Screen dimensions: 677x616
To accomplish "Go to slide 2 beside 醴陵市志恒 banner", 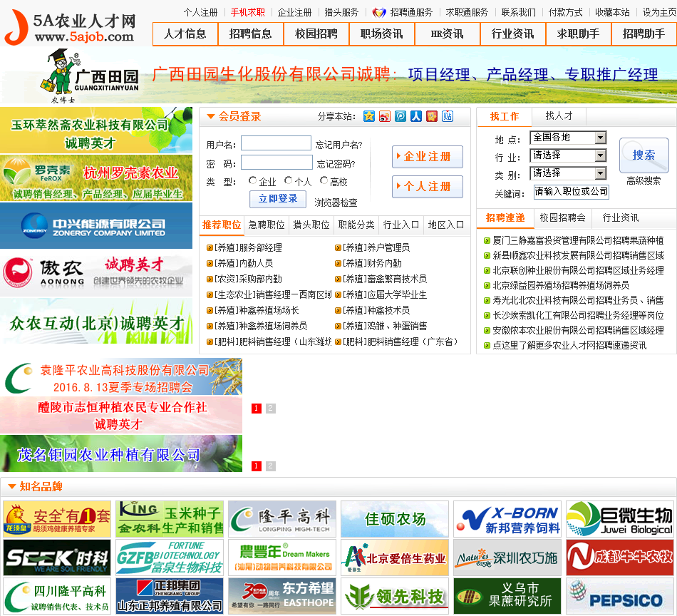I will pyautogui.click(x=270, y=409).
